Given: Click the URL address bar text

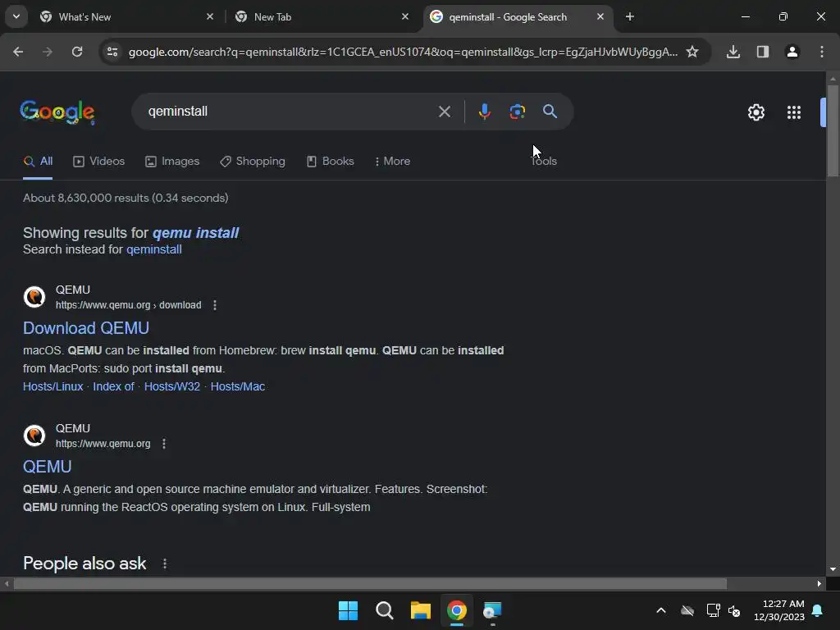Looking at the screenshot, I should [403, 52].
